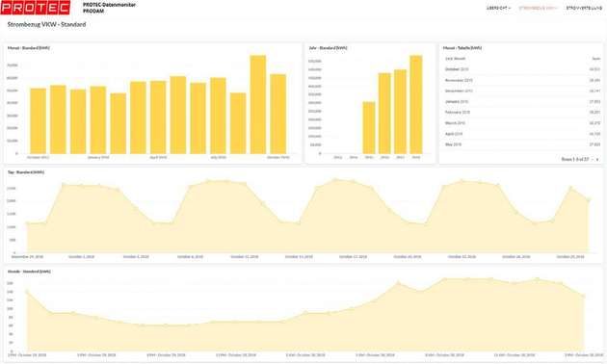The height and width of the screenshot is (364, 607).
Task: Open the Übersicht dropdown menu
Action: pyautogui.click(x=499, y=8)
